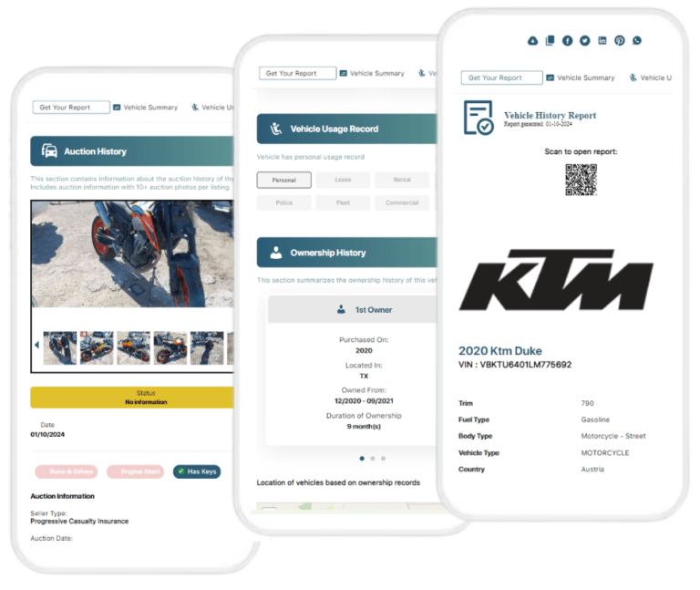700x590 pixels.
Task: Select the second ownership carousel dot
Action: 372,458
